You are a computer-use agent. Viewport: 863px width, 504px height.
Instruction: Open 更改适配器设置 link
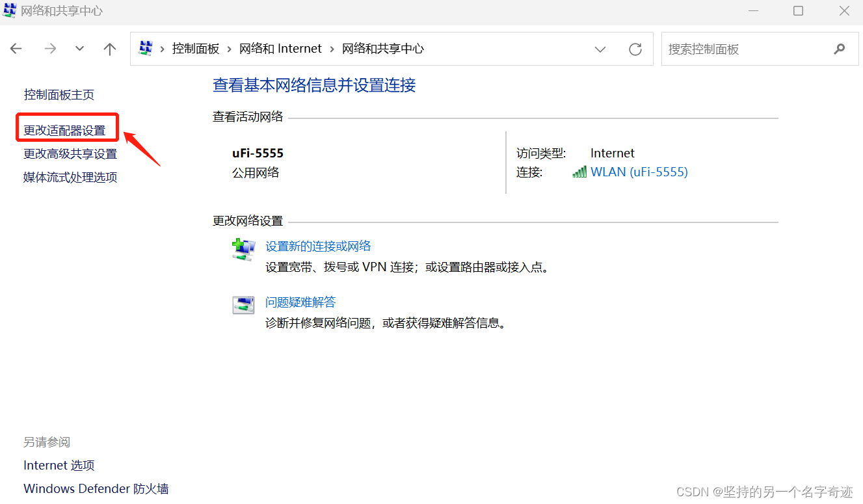64,131
